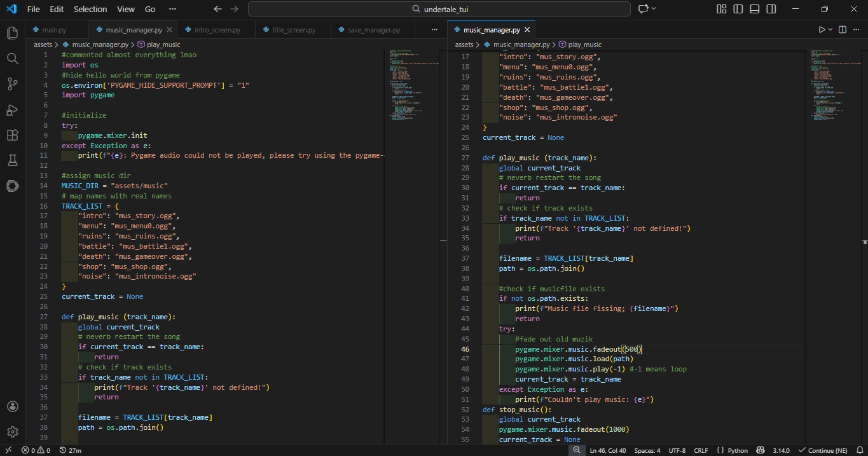This screenshot has height=456, width=868.
Task: Click the Run Python File play button
Action: (822, 30)
